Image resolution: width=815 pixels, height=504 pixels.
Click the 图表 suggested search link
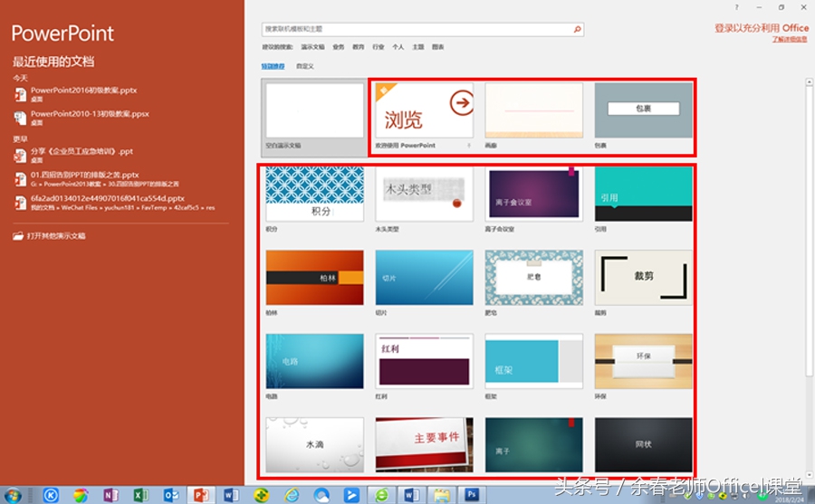pos(438,47)
